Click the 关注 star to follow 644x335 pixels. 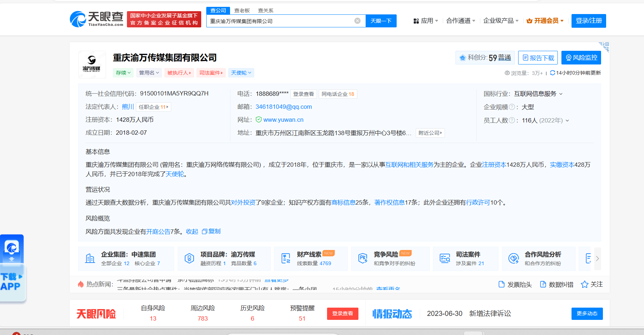(x=592, y=285)
